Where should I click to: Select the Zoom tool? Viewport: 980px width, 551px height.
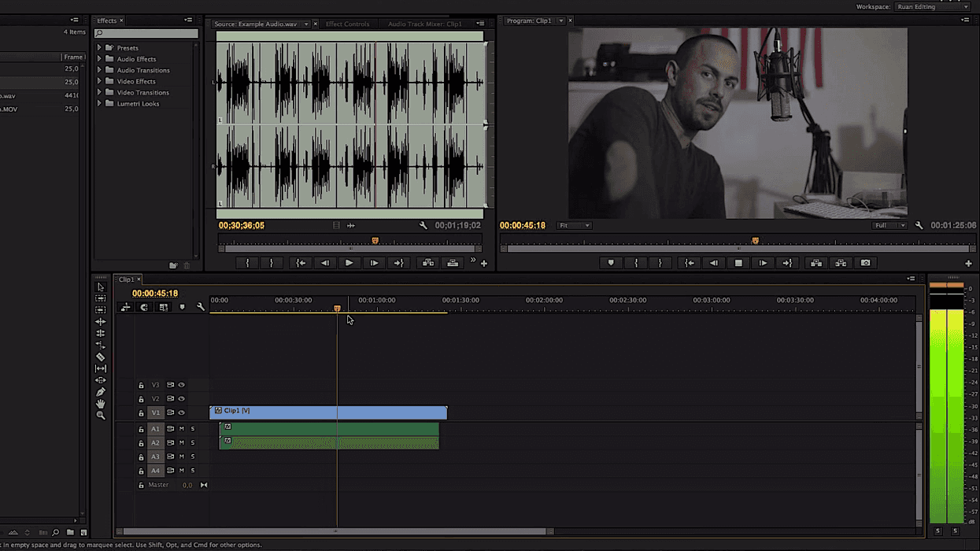click(101, 415)
